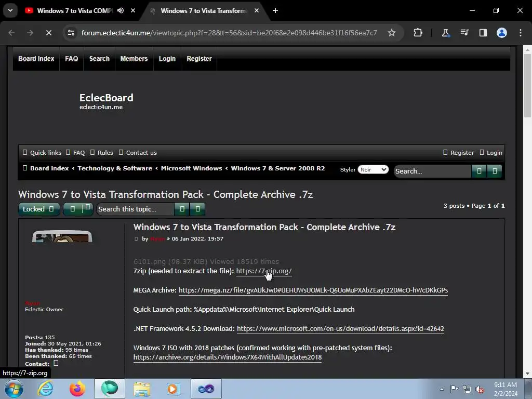This screenshot has width=532, height=399.
Task: Click the Search this topic field
Action: click(135, 209)
